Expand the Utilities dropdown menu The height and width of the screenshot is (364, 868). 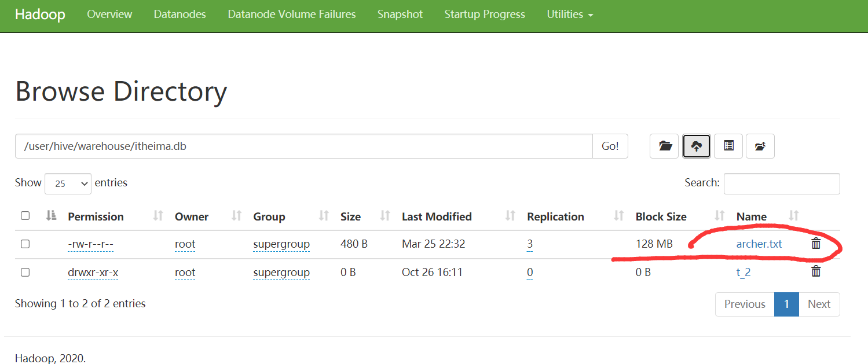(x=570, y=14)
